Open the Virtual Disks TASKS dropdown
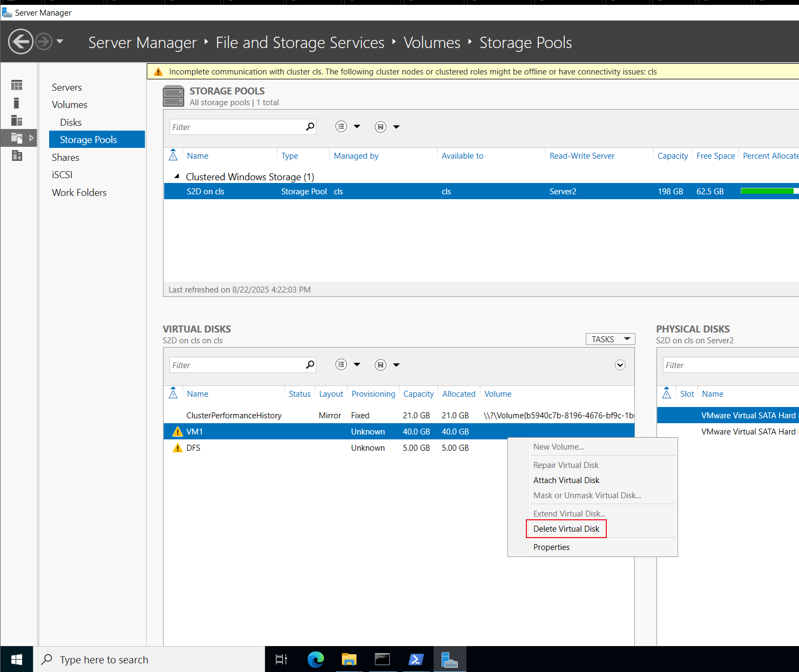The width and height of the screenshot is (799, 672). click(x=611, y=339)
